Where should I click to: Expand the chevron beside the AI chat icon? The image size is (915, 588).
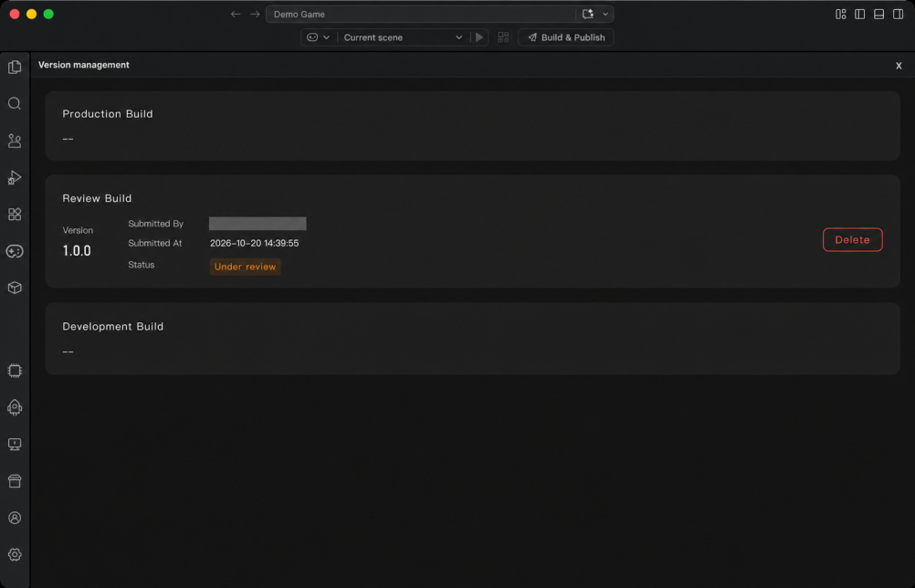click(605, 14)
